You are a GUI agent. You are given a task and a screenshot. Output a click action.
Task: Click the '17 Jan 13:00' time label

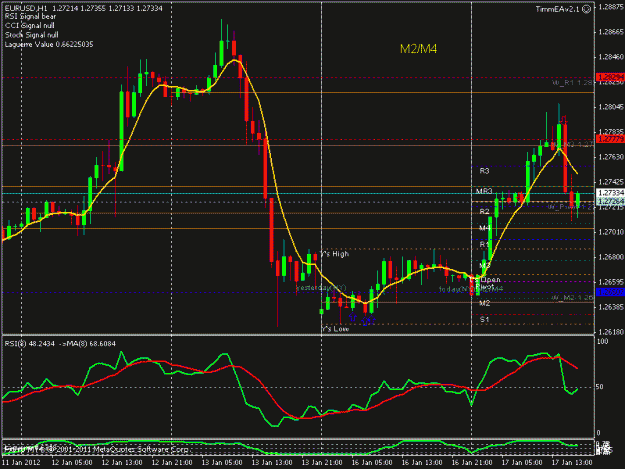click(x=571, y=462)
